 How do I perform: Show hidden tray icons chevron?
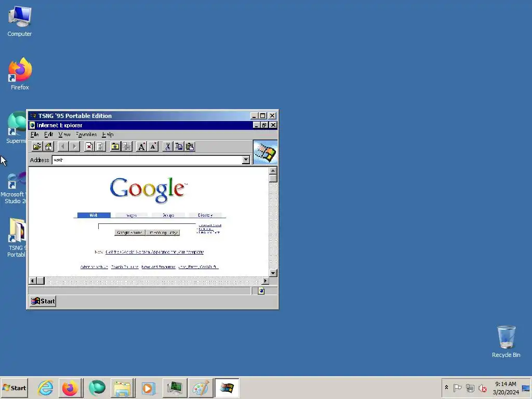(x=446, y=388)
